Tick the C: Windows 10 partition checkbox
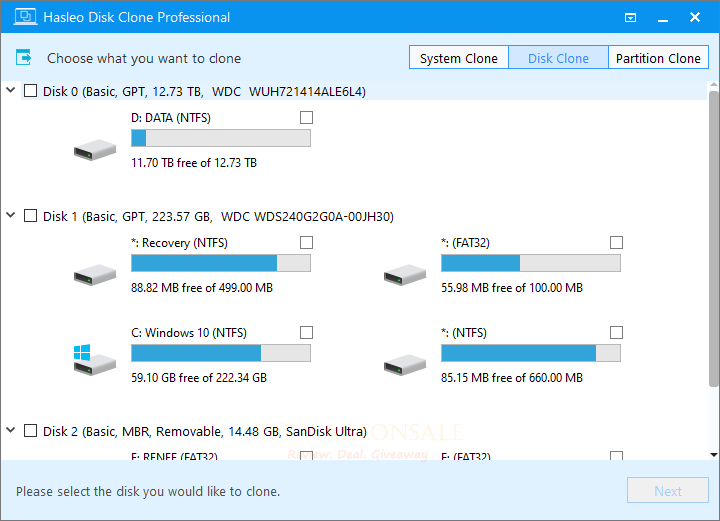 306,332
